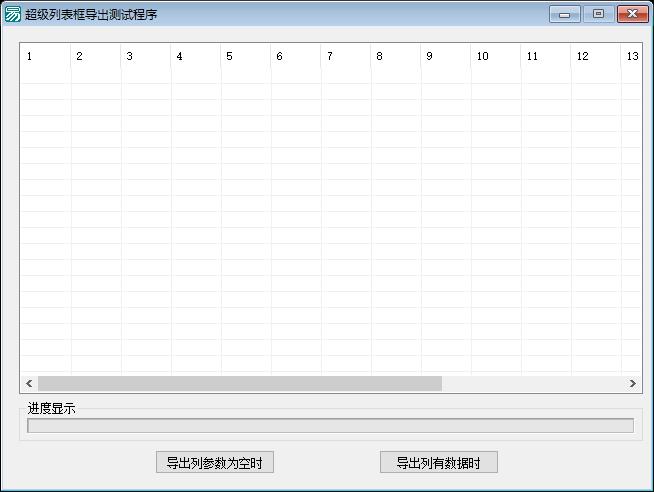Screen dimensions: 654x492
Task: Select column header 11
Action: [546, 56]
